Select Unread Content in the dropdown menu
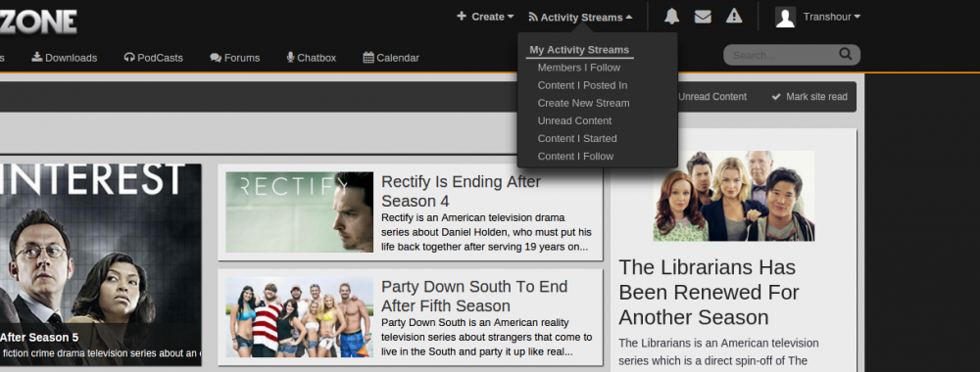The height and width of the screenshot is (372, 980). [x=574, y=120]
